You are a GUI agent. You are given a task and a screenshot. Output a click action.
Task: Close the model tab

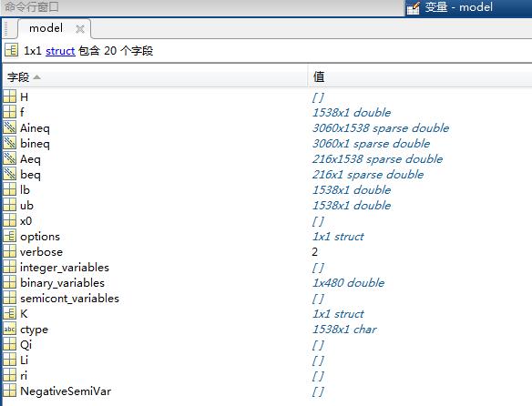coord(80,29)
